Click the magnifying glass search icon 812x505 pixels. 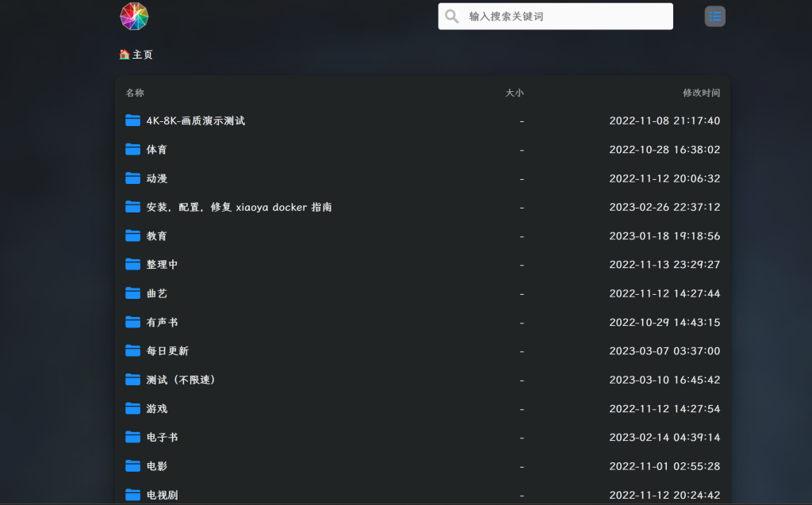pyautogui.click(x=451, y=16)
